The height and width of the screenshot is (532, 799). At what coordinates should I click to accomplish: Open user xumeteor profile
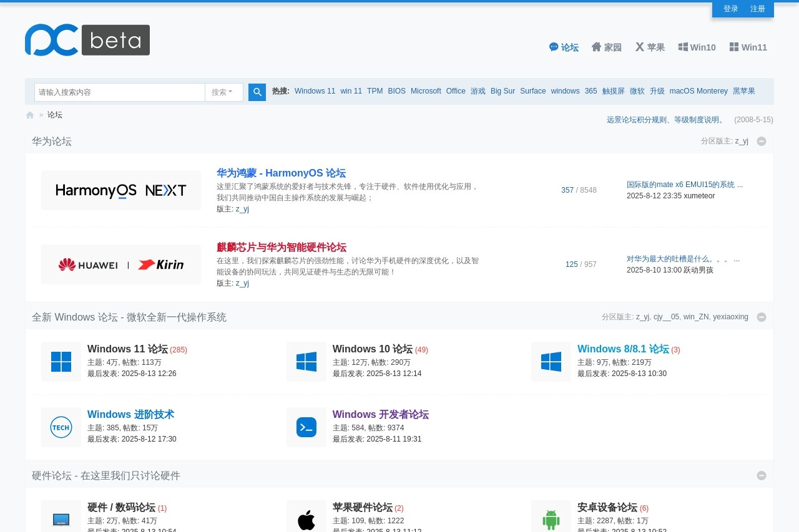699,196
